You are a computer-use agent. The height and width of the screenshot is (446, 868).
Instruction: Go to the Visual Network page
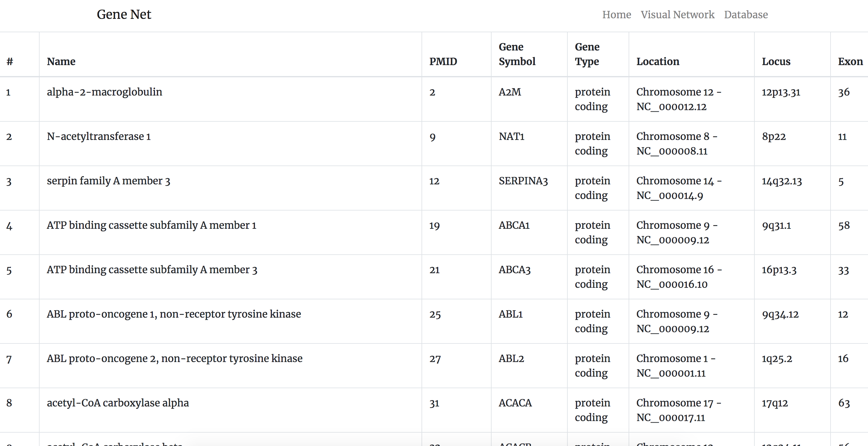coord(677,15)
